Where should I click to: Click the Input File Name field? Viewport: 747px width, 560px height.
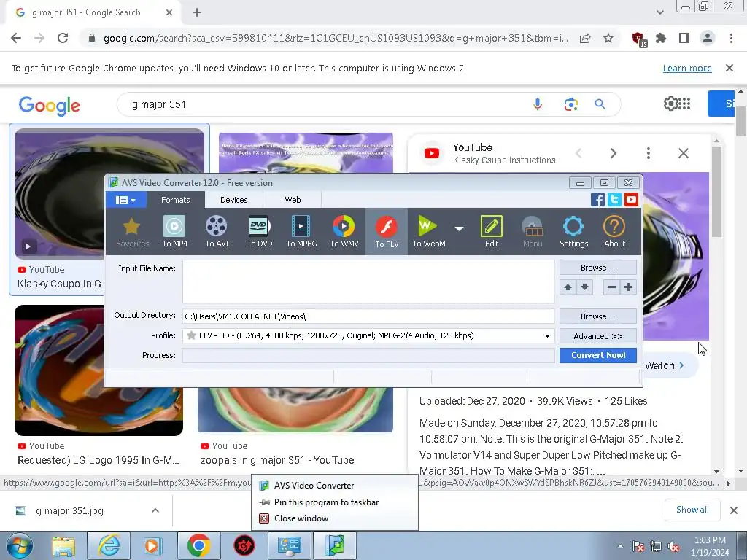coord(368,282)
